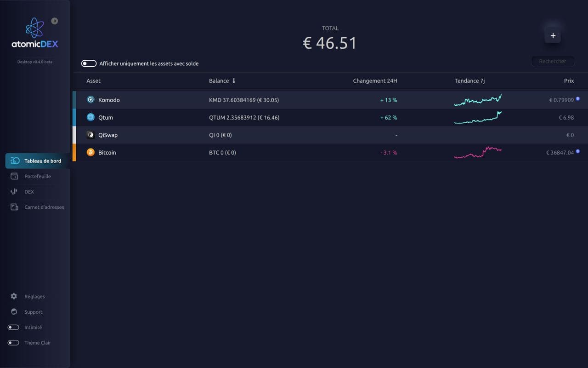Click the Balance sort arrow icon
588x368 pixels.
234,80
